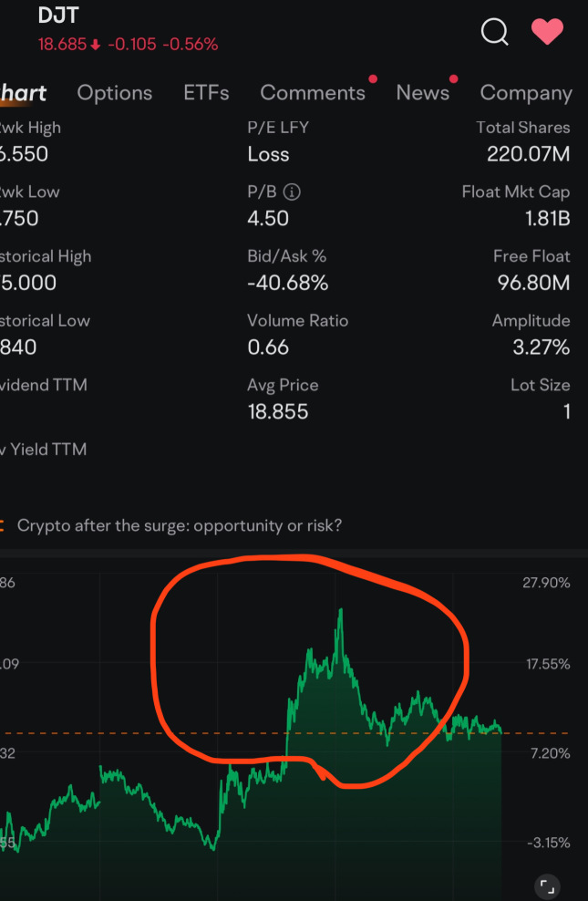Toggle the heart favorite icon
This screenshot has height=901, width=588.
coord(547,33)
